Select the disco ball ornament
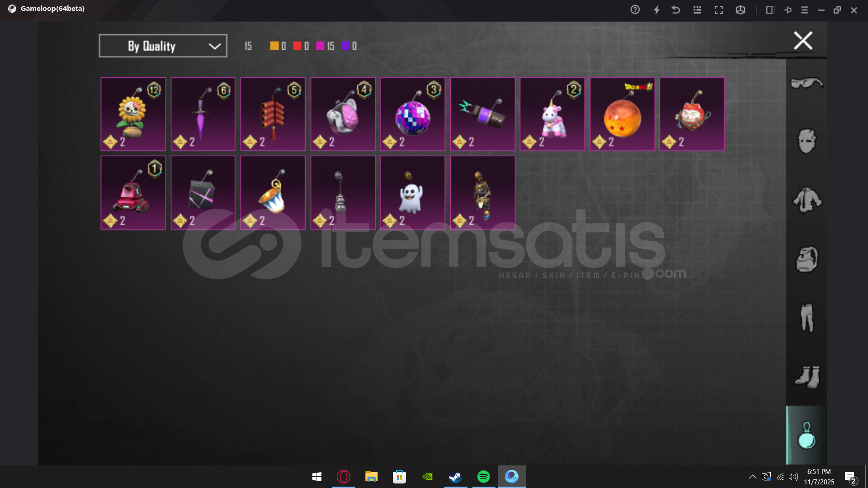Image resolution: width=868 pixels, height=488 pixels. pos(412,114)
